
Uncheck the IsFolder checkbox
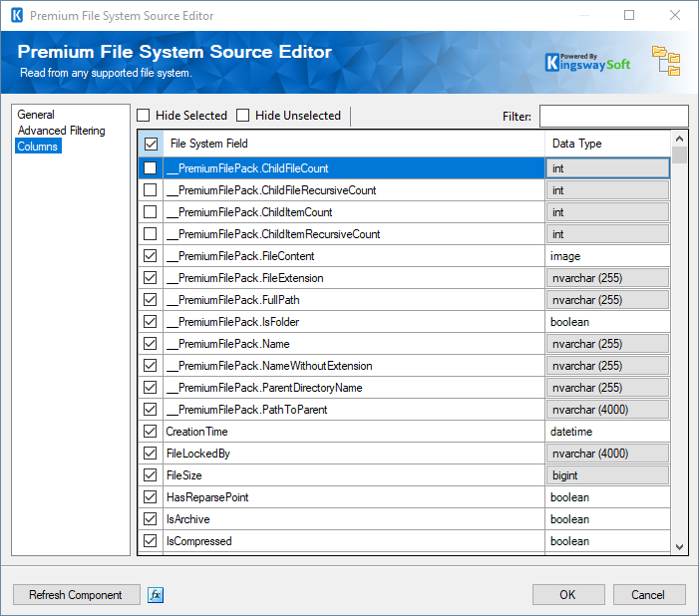(x=151, y=322)
